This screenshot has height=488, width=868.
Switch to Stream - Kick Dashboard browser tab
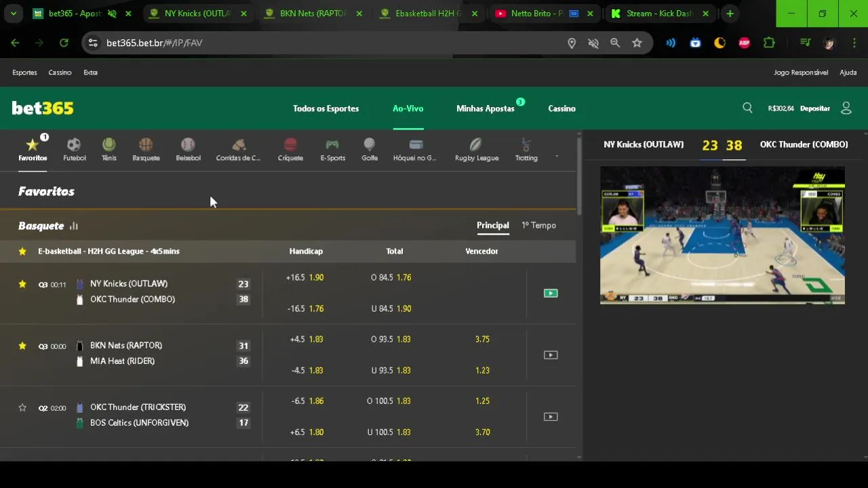tap(658, 14)
